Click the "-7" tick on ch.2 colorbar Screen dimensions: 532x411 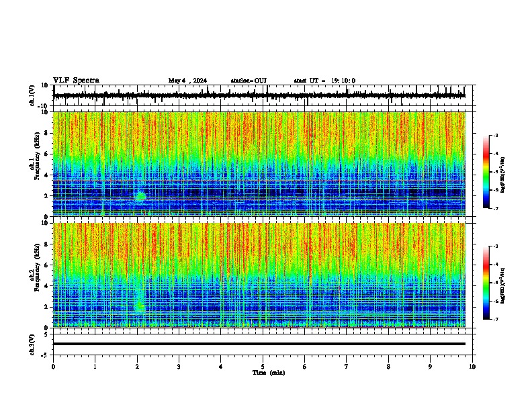click(496, 319)
